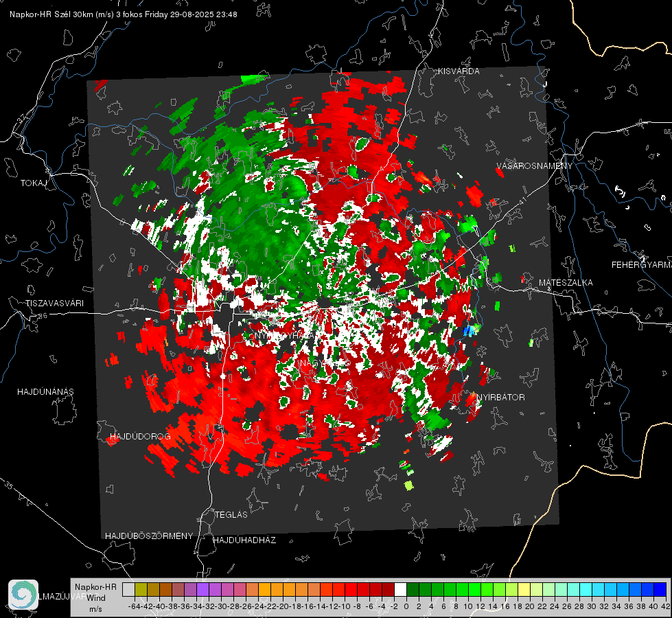Select the dark blue swatch between 40 and 42
Screen dimensions: 672x618
660,589
